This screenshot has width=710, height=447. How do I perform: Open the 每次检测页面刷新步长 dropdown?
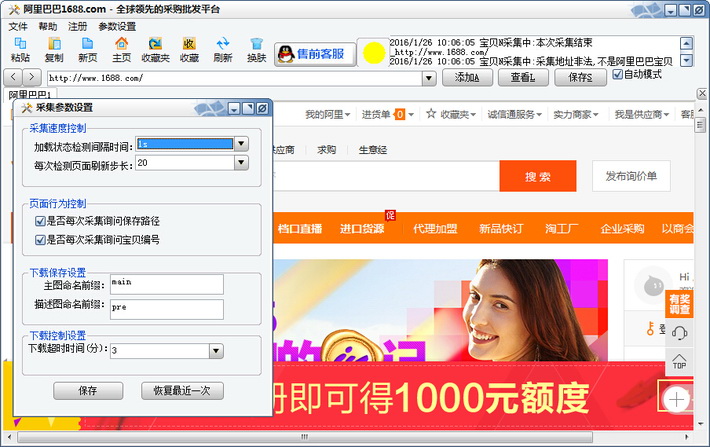click(241, 163)
